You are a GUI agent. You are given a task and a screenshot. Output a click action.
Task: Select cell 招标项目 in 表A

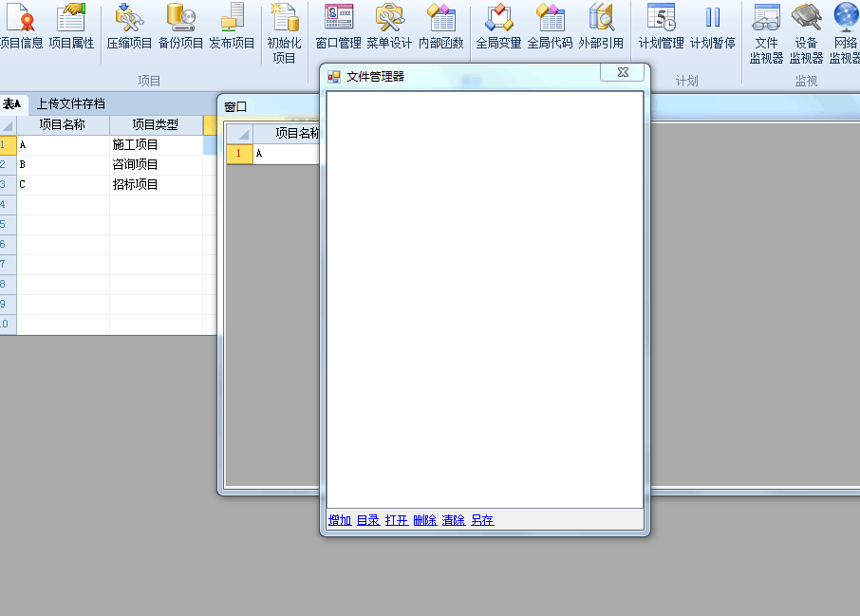157,184
